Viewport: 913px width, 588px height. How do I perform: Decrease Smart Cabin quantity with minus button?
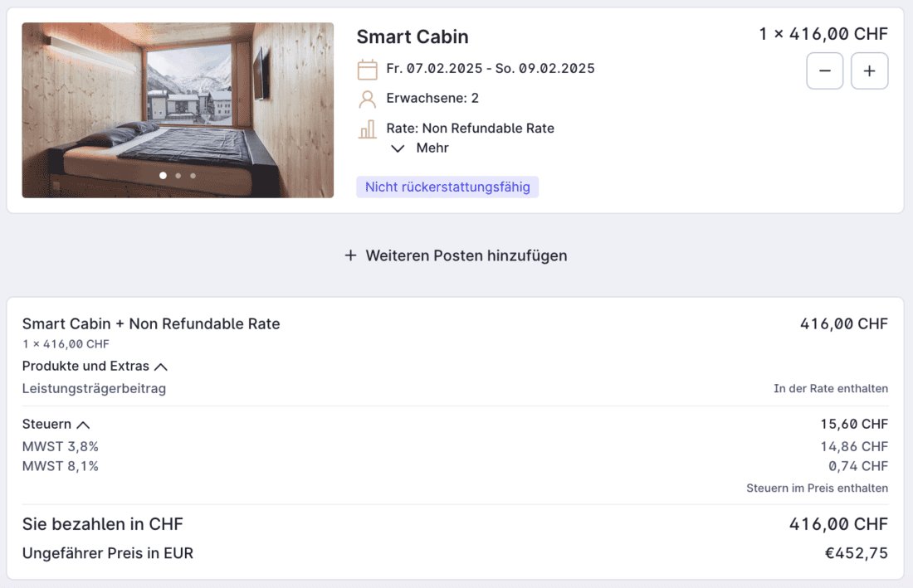click(x=825, y=71)
